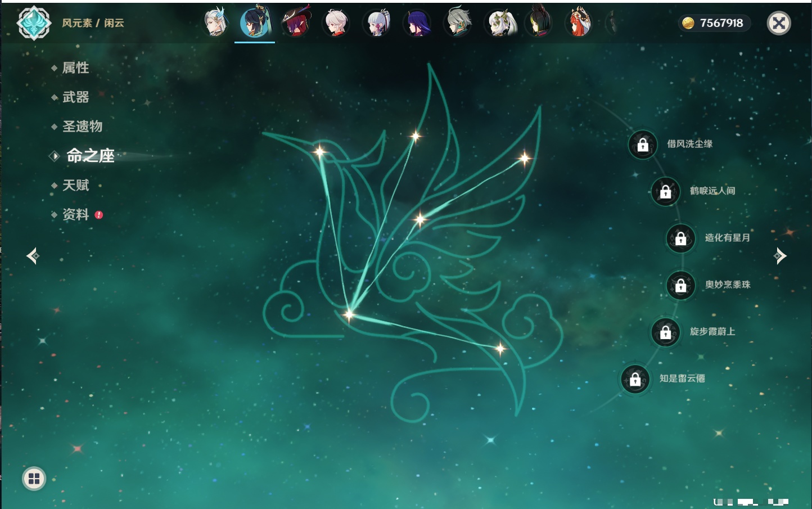Open the lock icon beside 奥妙烹黍珠
This screenshot has height=509, width=812.
click(681, 285)
